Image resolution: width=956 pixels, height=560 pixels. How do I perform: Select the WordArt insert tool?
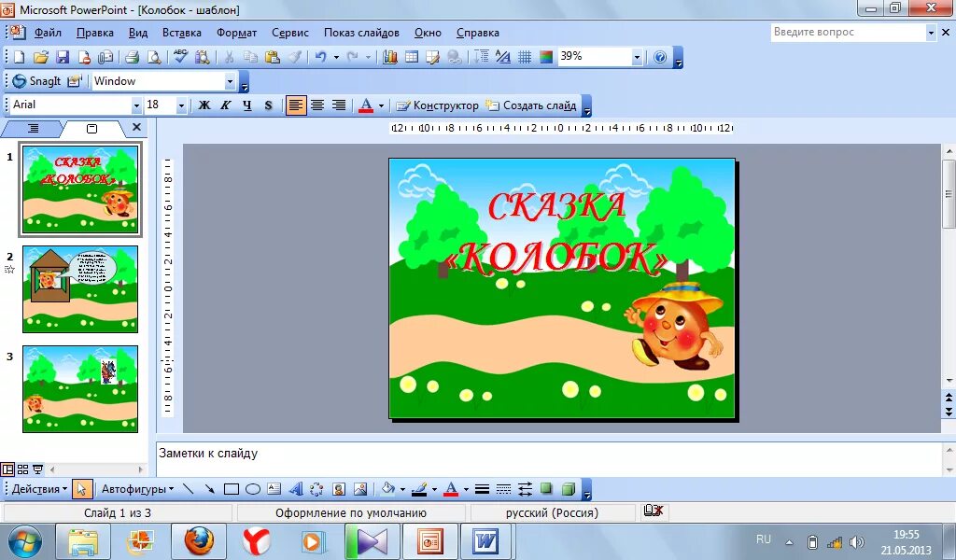coord(296,488)
